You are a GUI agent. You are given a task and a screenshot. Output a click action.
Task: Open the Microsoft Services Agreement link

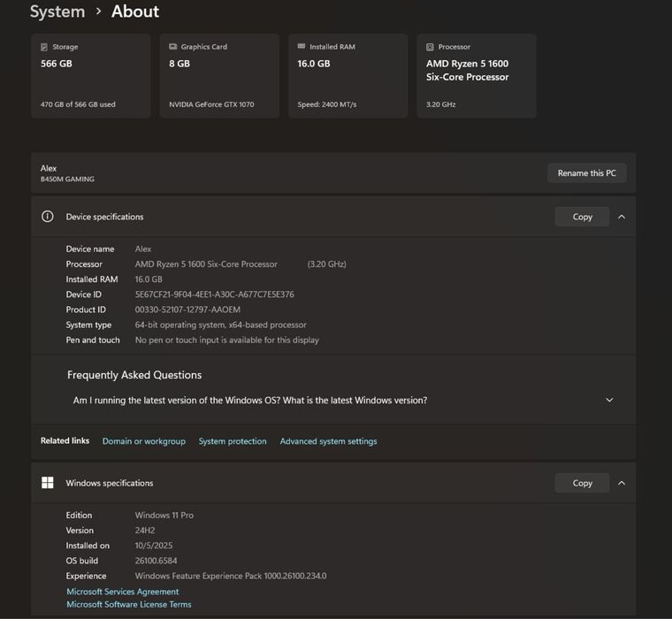coord(123,592)
